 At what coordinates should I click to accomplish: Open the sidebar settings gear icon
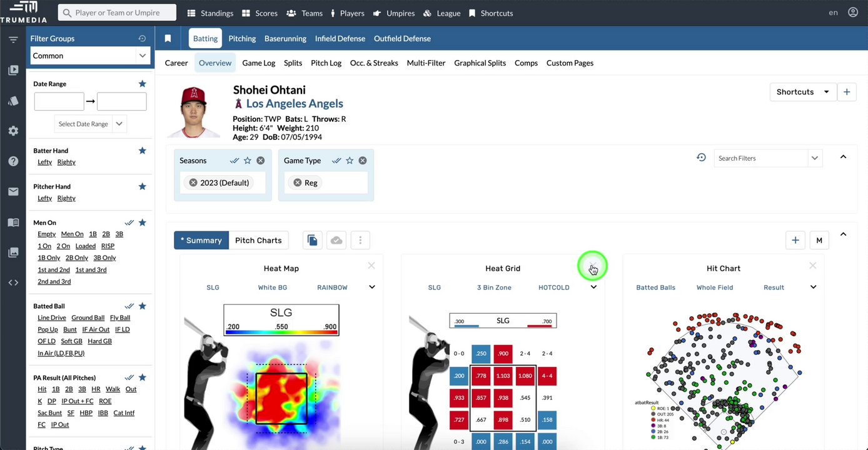pos(13,131)
